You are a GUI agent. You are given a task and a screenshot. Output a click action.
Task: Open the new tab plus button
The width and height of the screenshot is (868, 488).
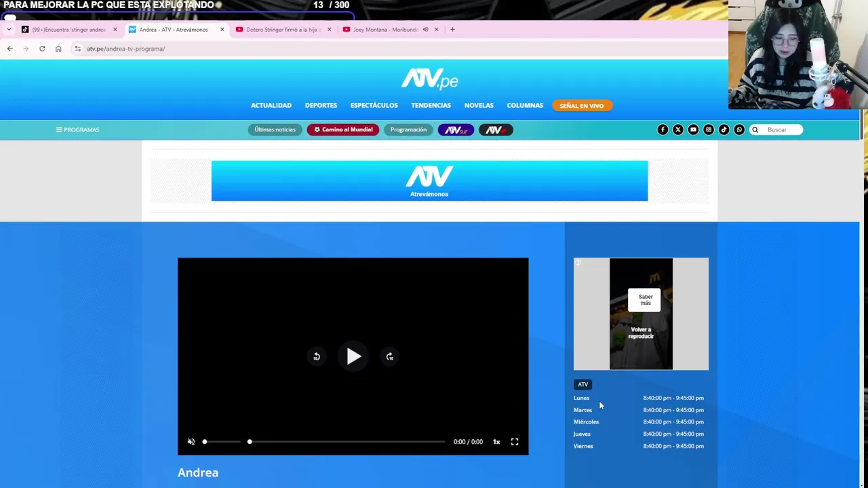[452, 29]
